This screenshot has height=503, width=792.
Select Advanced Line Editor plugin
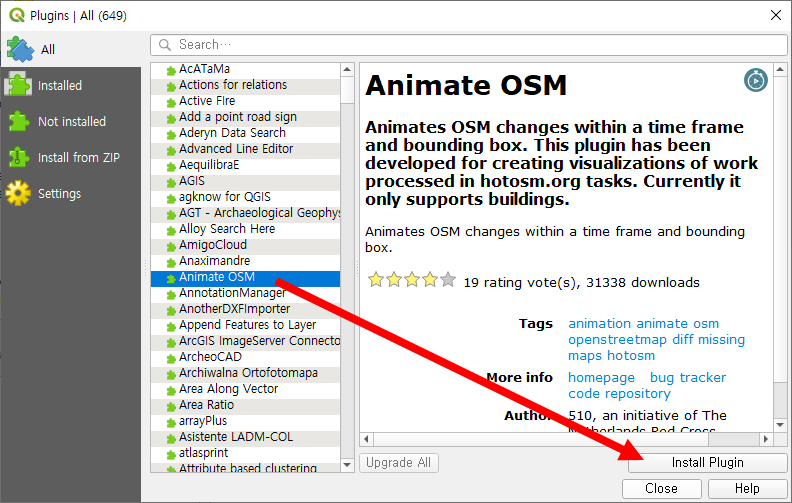coord(245,149)
